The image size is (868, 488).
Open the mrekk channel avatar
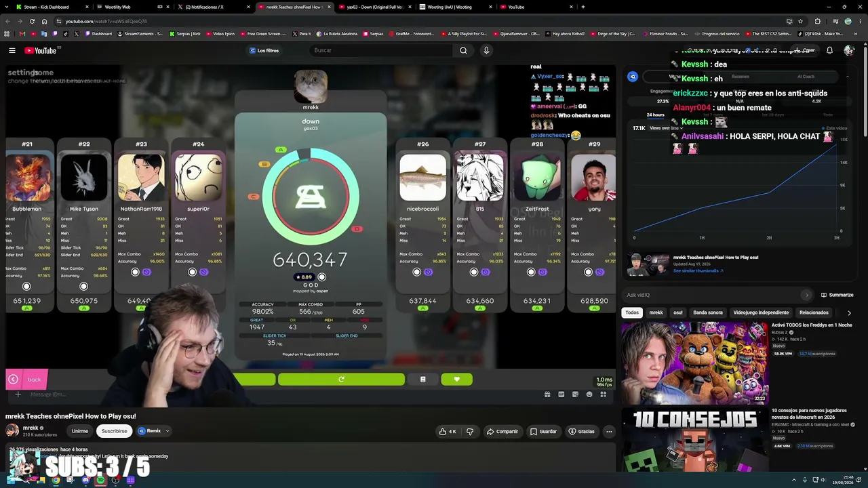pos(12,430)
